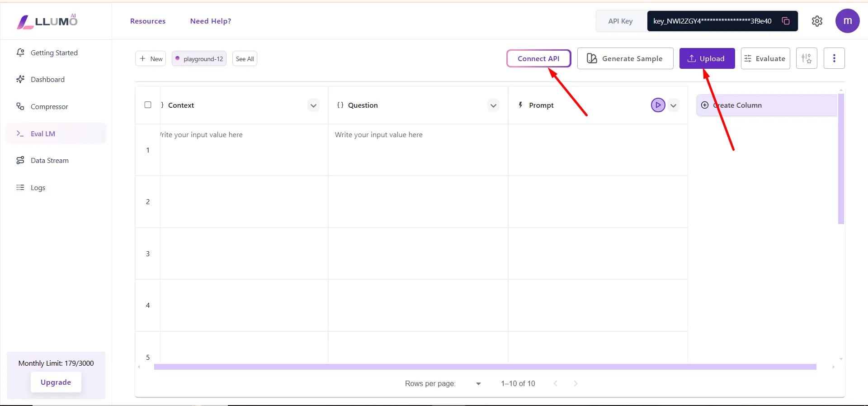Open the Resources link
Screen dimensions: 868x406
click(x=148, y=21)
